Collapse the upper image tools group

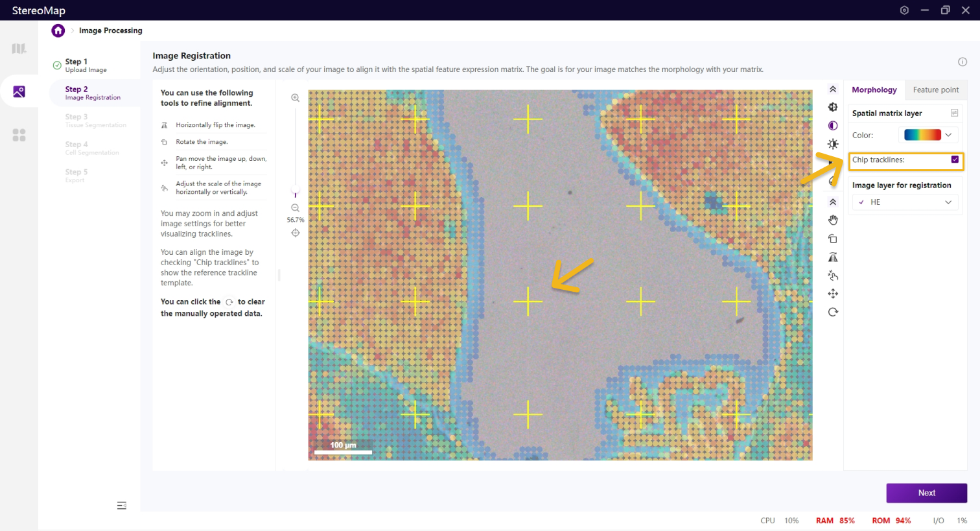(x=833, y=89)
